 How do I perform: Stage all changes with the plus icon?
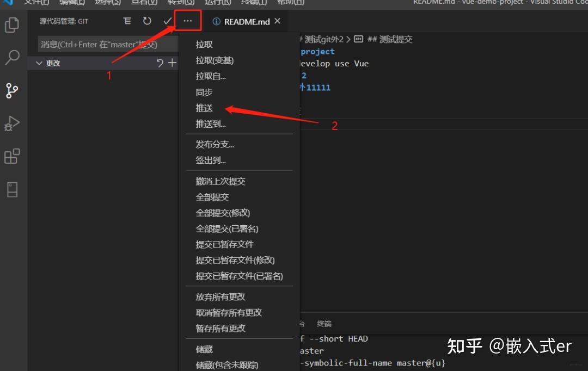(x=173, y=63)
